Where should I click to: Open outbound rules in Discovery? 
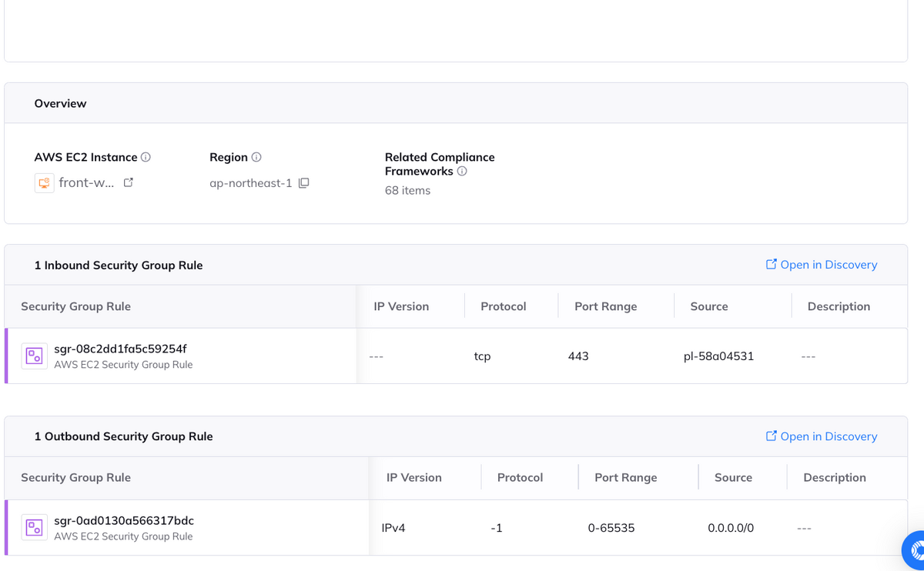821,436
